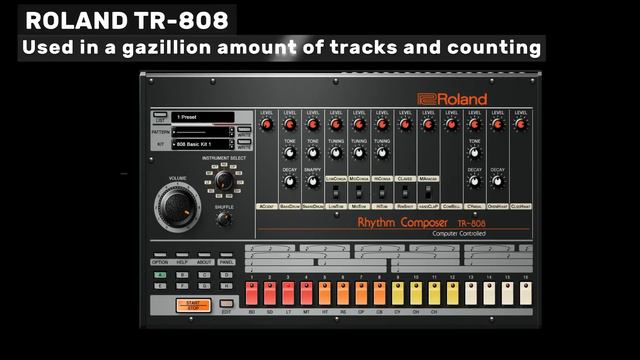The image size is (640, 360).
Task: Select pattern bank E
Action: click(160, 286)
